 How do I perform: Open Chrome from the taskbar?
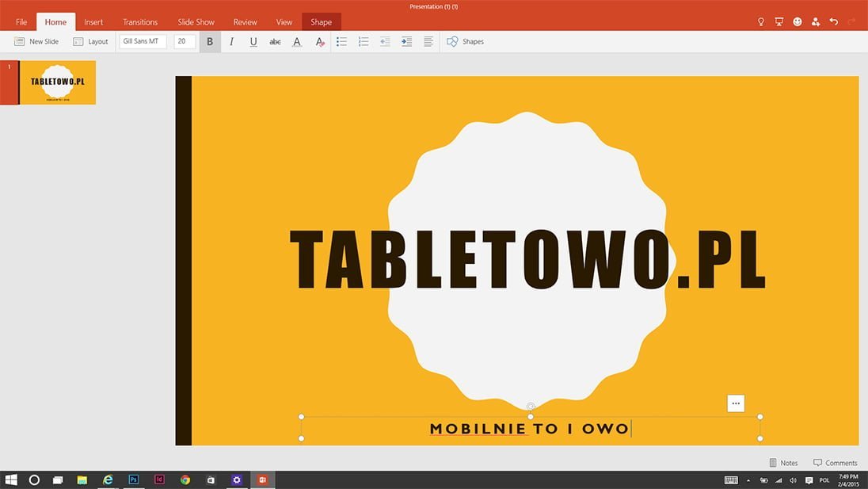(185, 480)
